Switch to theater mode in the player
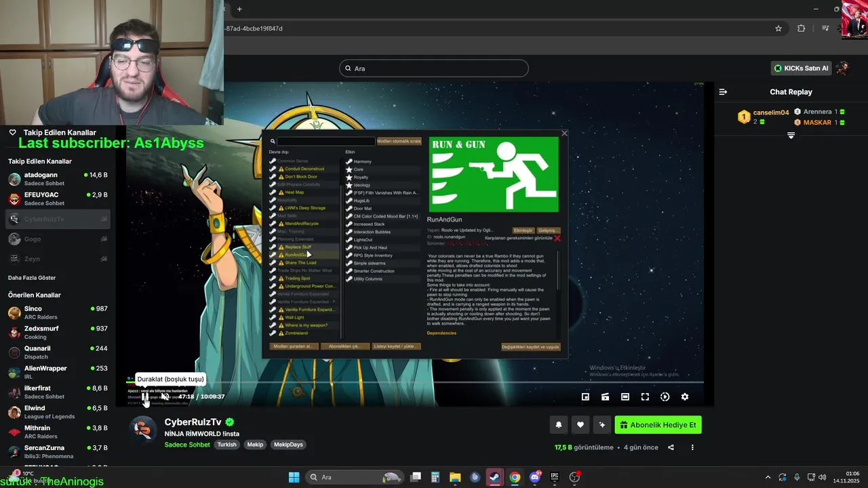The width and height of the screenshot is (868, 488). pyautogui.click(x=625, y=396)
